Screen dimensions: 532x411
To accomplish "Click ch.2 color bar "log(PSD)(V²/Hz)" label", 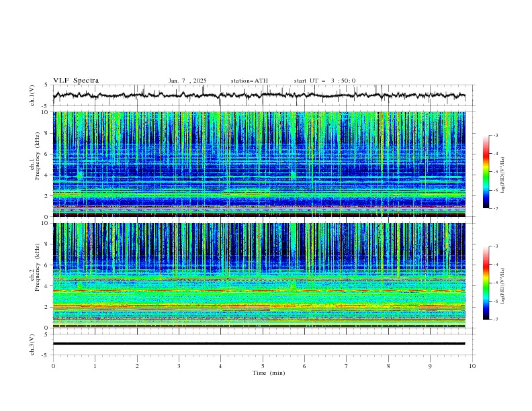I will click(x=503, y=285).
